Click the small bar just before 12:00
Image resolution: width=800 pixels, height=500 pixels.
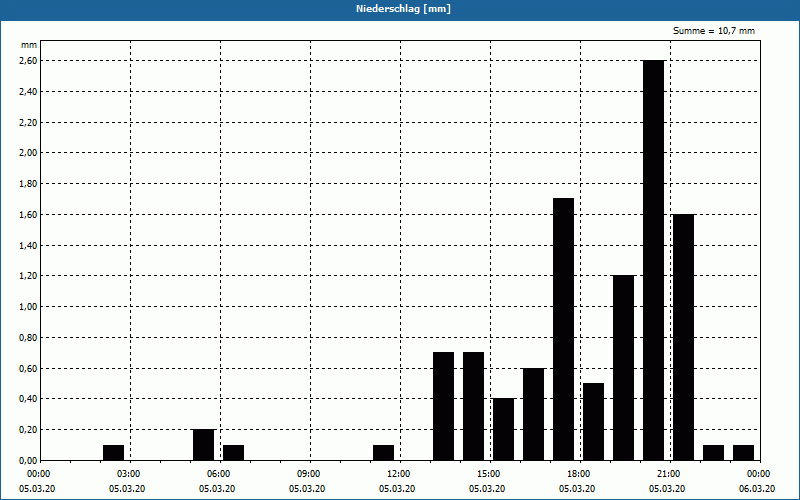coord(383,453)
